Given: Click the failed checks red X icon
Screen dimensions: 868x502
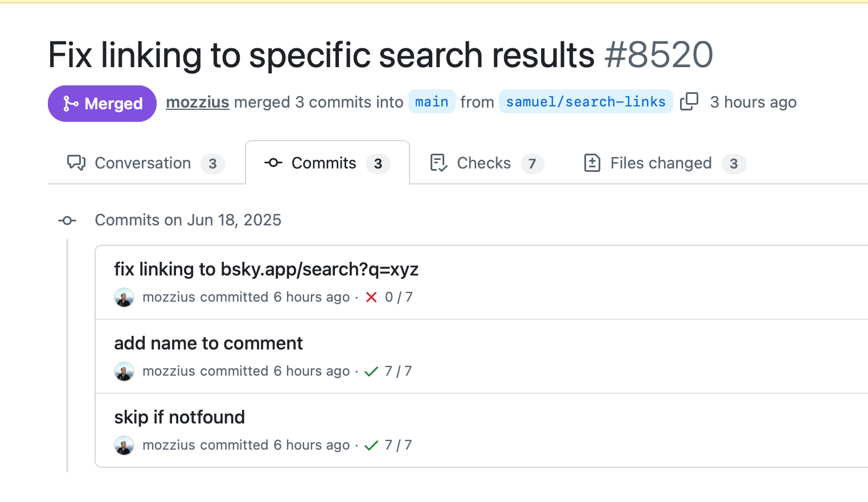Looking at the screenshot, I should pyautogui.click(x=371, y=297).
